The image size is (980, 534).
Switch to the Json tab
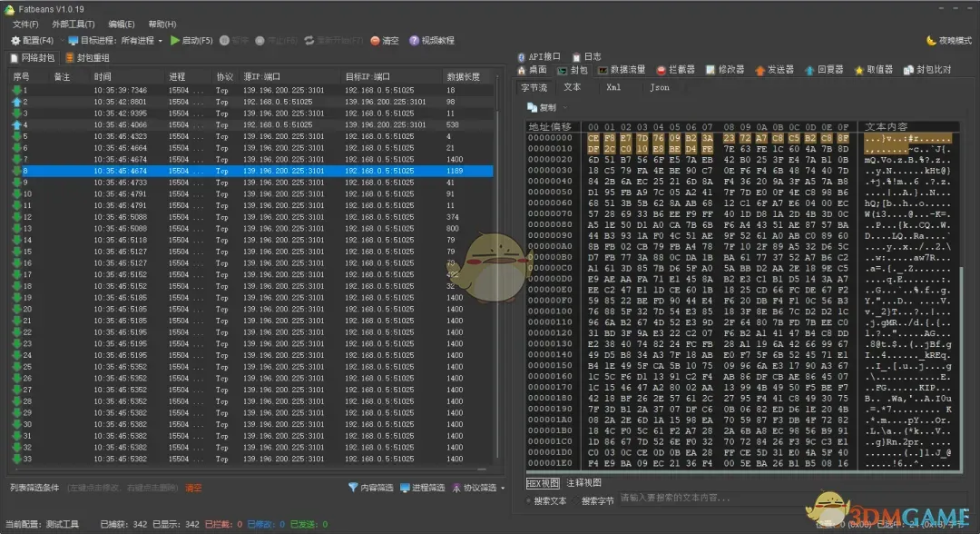click(x=659, y=88)
